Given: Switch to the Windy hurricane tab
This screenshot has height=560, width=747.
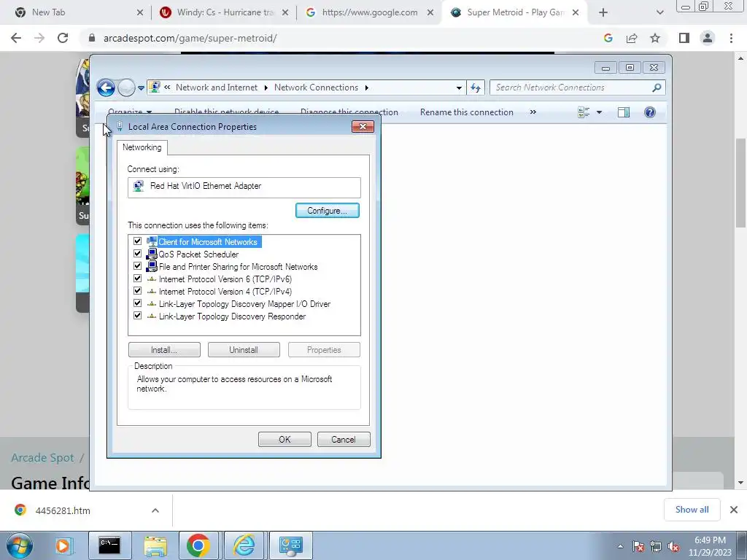Looking at the screenshot, I should pos(224,12).
